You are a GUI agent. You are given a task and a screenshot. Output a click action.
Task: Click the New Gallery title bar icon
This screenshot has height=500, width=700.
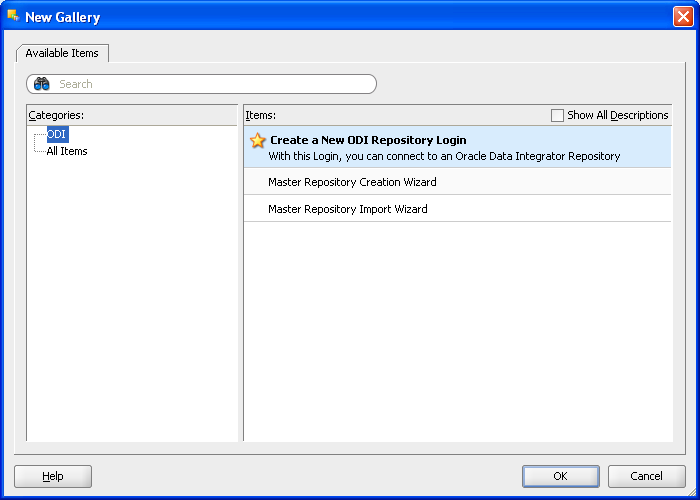pos(12,16)
